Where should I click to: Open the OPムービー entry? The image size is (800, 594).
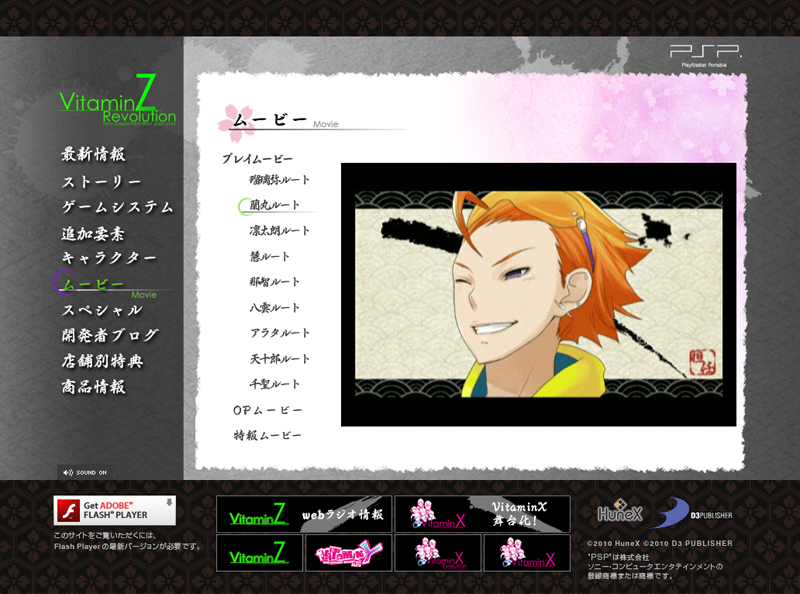[268, 410]
